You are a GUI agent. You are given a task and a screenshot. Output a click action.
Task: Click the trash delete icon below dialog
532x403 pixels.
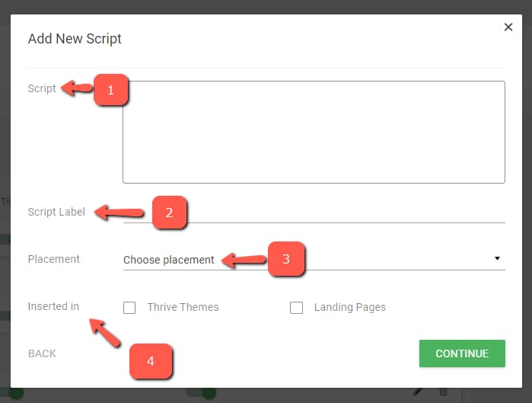point(443,392)
